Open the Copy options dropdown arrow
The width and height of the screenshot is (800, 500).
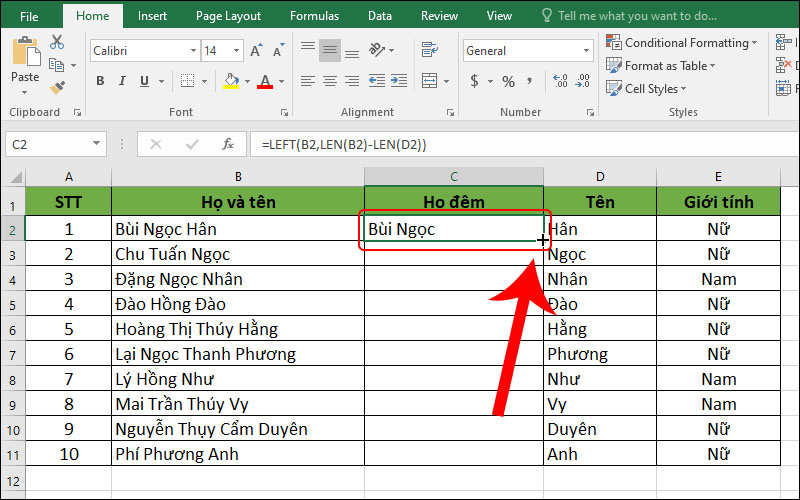pyautogui.click(x=73, y=66)
